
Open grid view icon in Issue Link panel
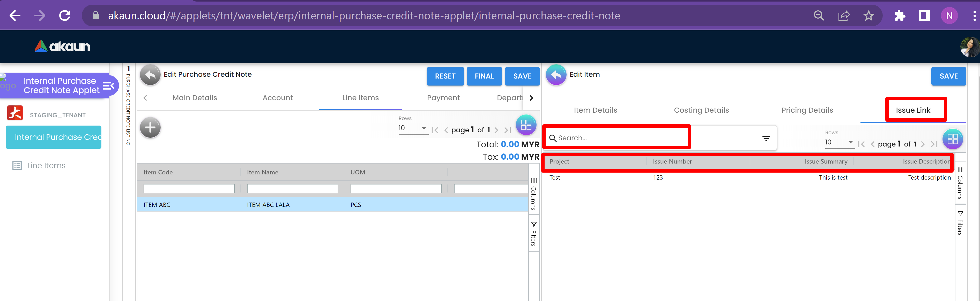coord(952,139)
